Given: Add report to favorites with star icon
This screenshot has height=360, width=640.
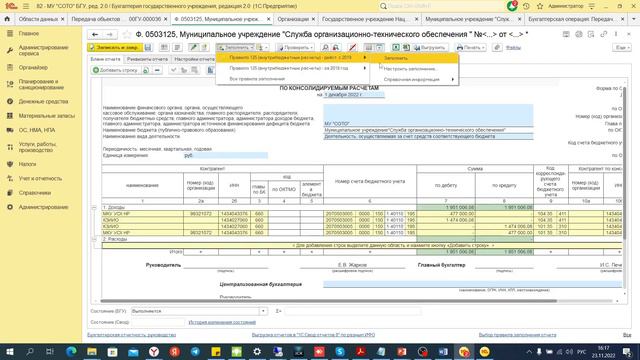Looking at the screenshot, I should coord(127,35).
